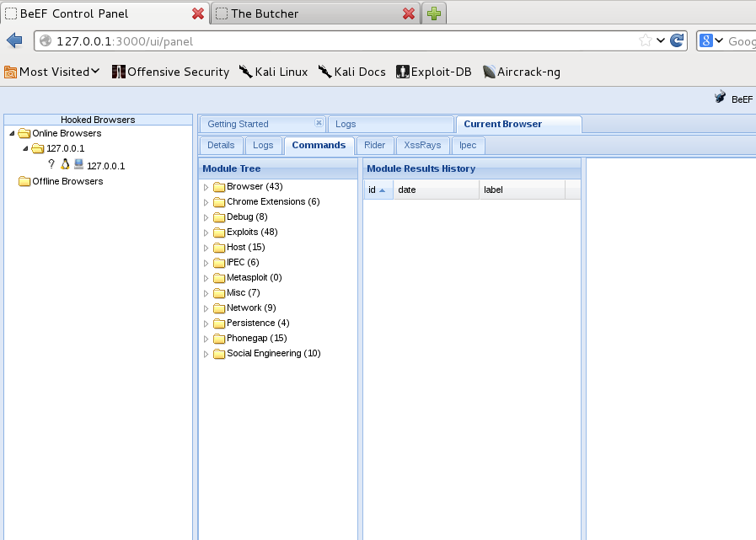Click the bookmark star icon in URL bar
The image size is (756, 540).
tap(645, 40)
